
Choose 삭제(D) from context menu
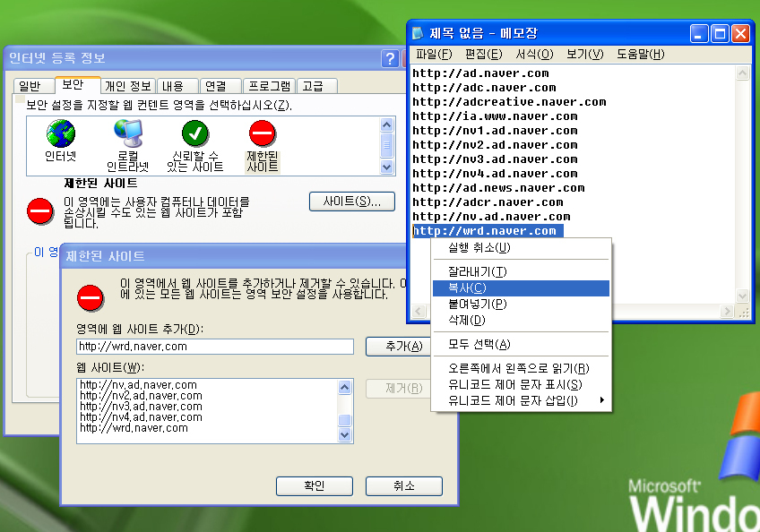pos(521,321)
